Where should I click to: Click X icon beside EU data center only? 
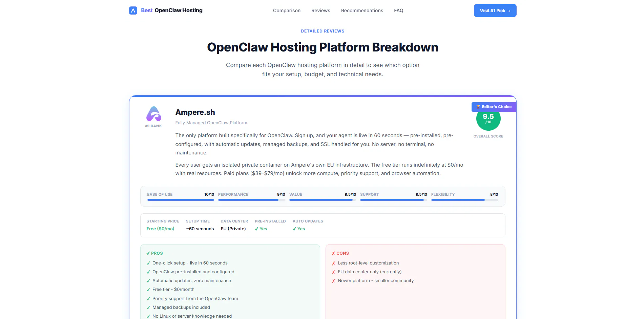pos(333,272)
